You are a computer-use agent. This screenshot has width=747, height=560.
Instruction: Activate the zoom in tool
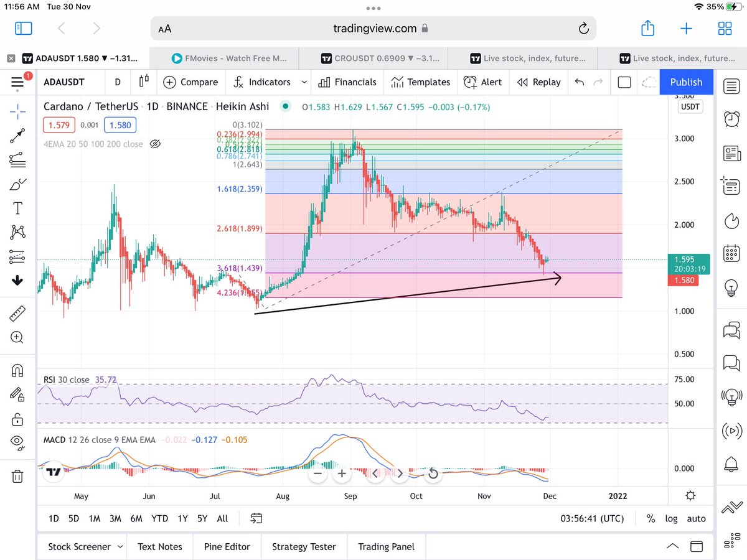pos(17,337)
